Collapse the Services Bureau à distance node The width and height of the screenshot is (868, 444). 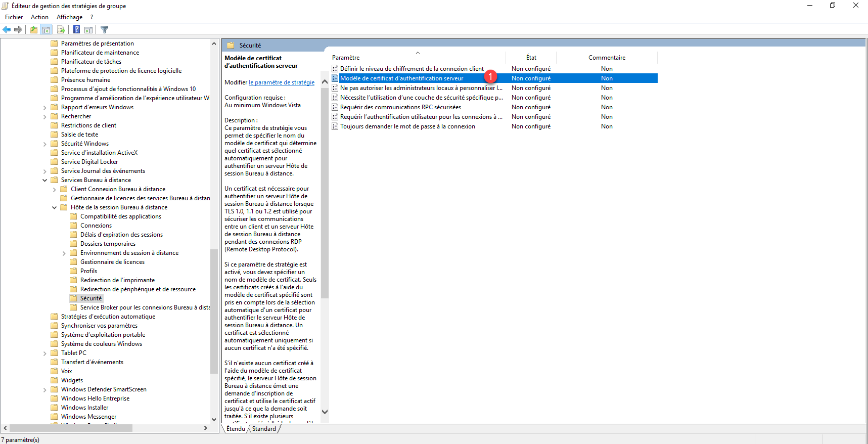tap(44, 180)
